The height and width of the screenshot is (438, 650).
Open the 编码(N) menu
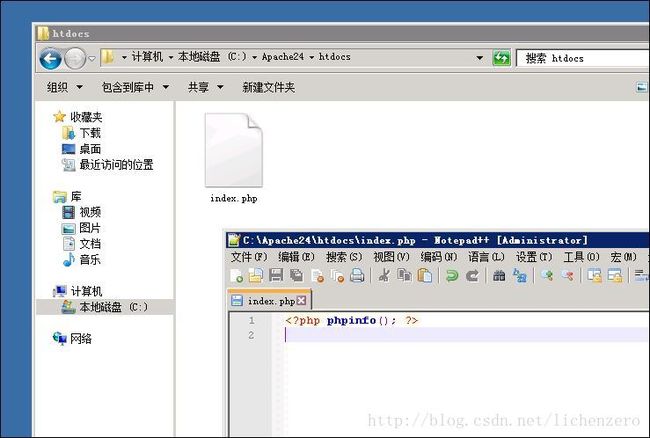click(x=439, y=257)
